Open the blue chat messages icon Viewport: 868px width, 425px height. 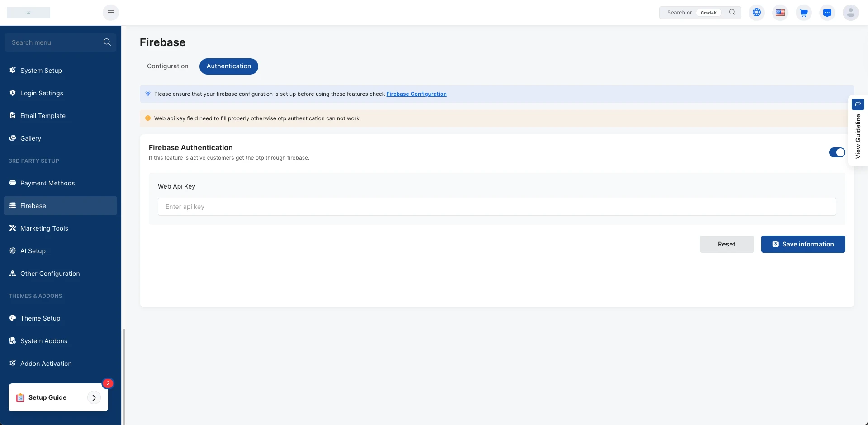pyautogui.click(x=827, y=13)
